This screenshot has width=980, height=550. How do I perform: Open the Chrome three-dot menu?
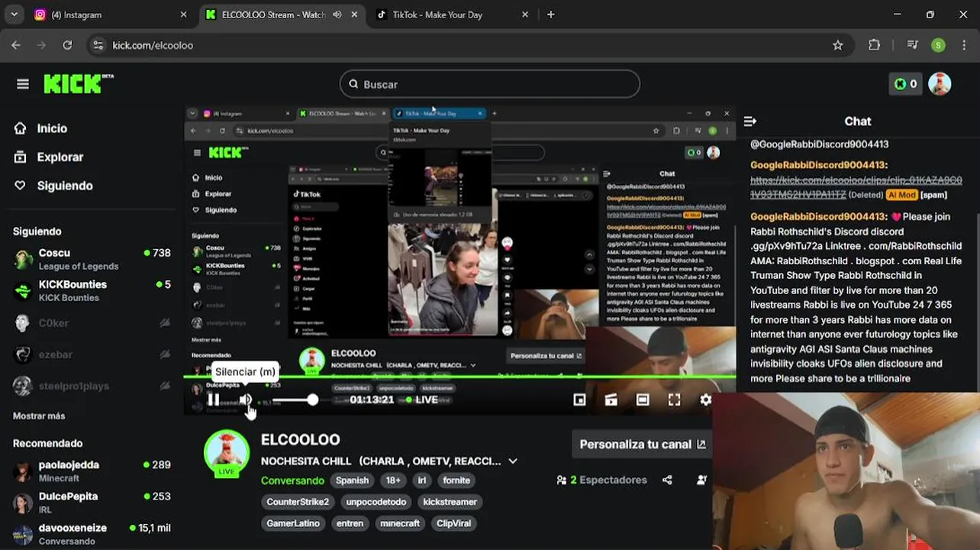[x=963, y=45]
